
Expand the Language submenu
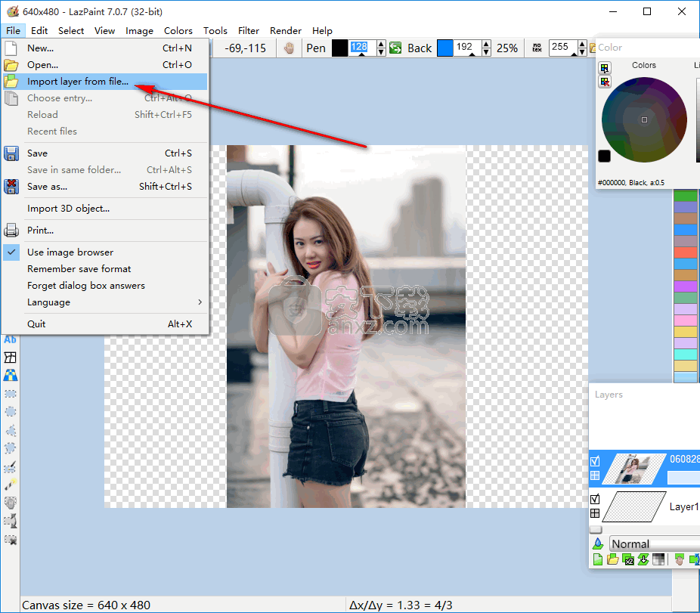click(105, 302)
